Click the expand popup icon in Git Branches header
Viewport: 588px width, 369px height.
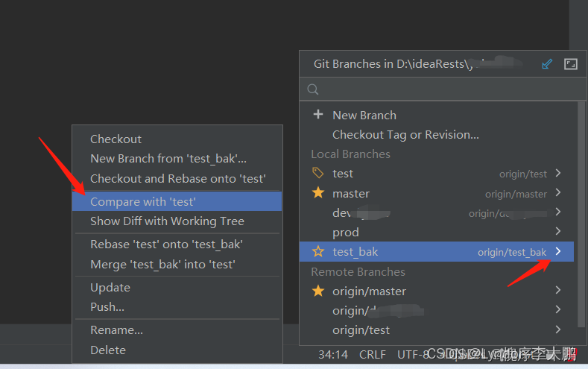(x=570, y=64)
